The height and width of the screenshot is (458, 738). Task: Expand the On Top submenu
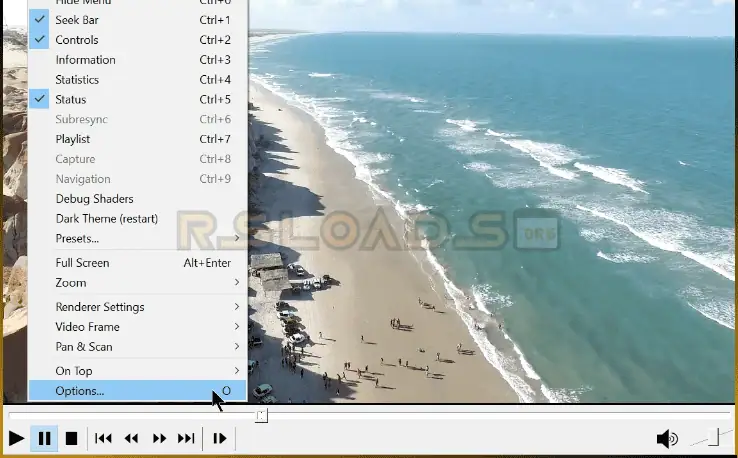pos(137,371)
